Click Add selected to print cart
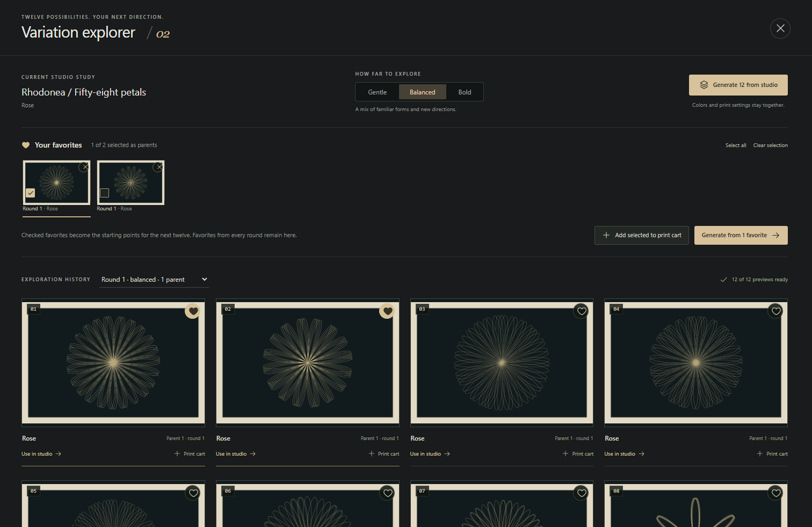Image resolution: width=812 pixels, height=527 pixels. click(x=642, y=235)
